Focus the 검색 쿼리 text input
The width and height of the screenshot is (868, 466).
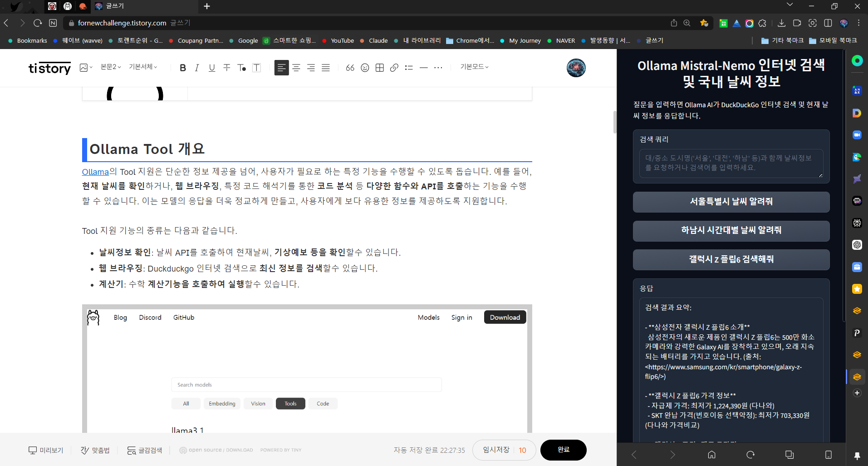731,163
